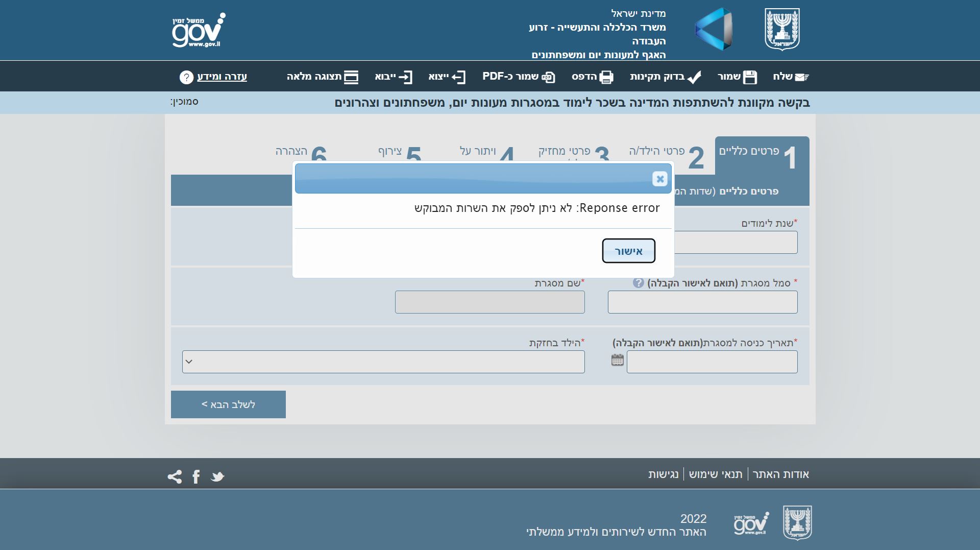This screenshot has width=980, height=550.
Task: Click the Facebook icon in footer
Action: 196,477
